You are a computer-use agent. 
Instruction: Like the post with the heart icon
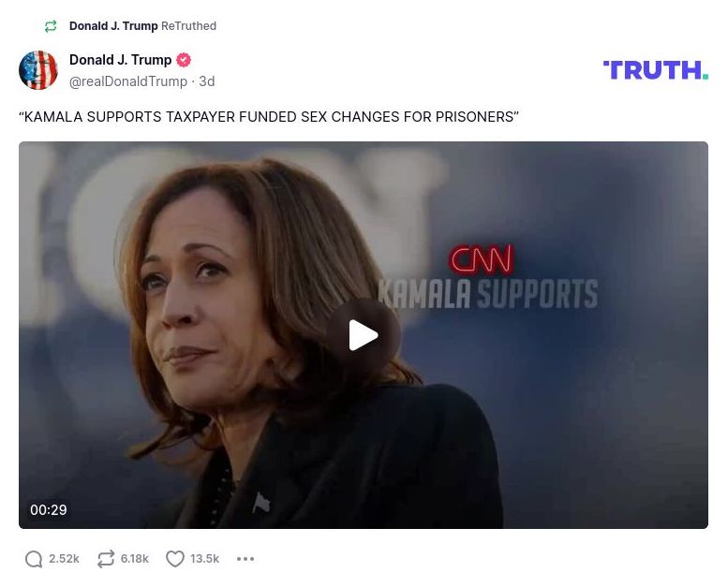(x=175, y=559)
